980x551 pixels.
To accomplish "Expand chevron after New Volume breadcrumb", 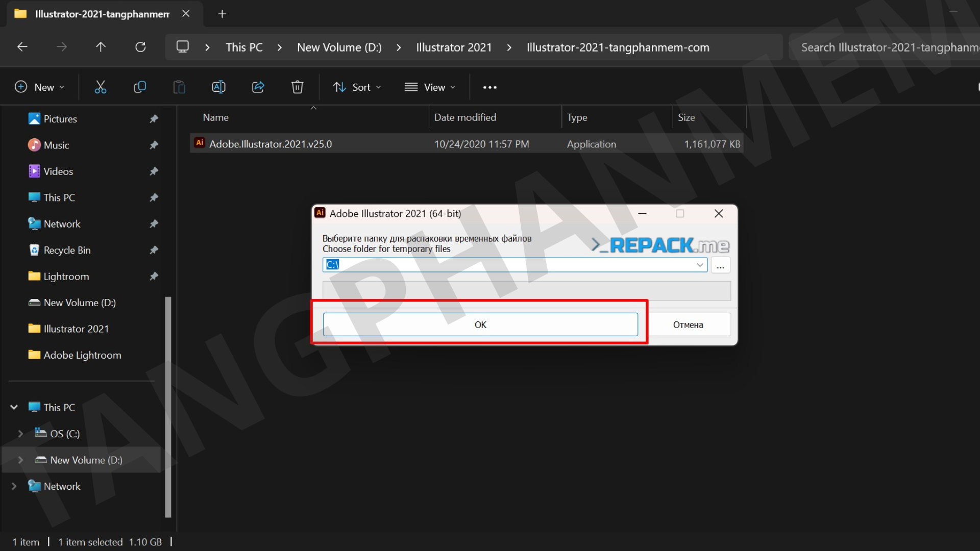I will (399, 47).
